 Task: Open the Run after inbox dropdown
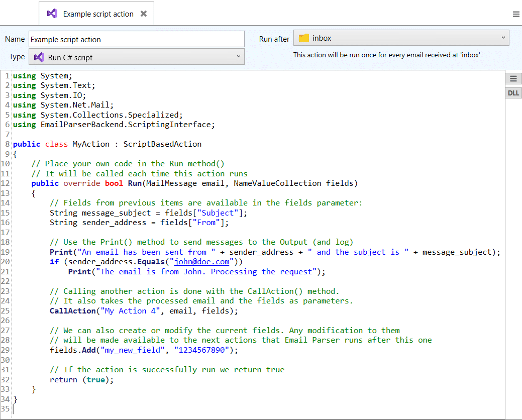pyautogui.click(x=401, y=38)
